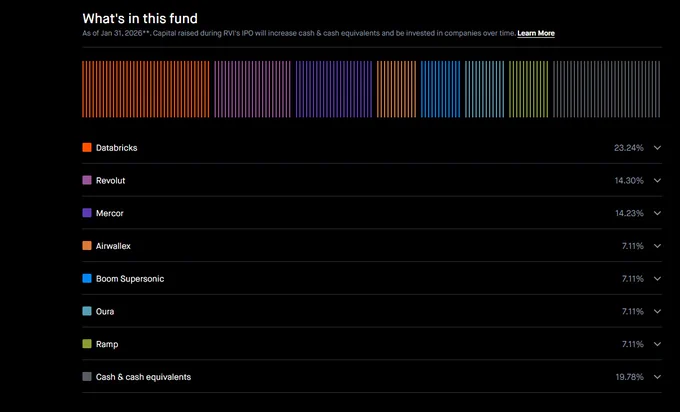The width and height of the screenshot is (680, 412).
Task: Click the As of Jan 31, 2026 note
Action: (299, 33)
